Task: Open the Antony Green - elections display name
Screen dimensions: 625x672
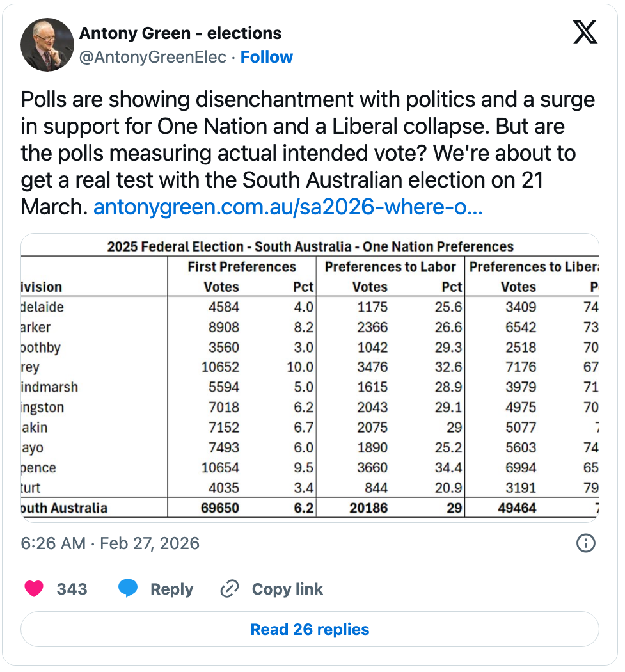Action: pyautogui.click(x=180, y=33)
